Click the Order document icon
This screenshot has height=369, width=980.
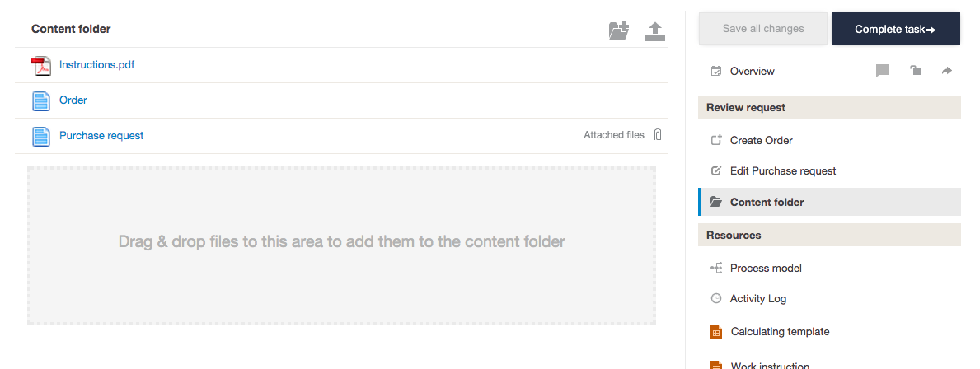pos(41,100)
